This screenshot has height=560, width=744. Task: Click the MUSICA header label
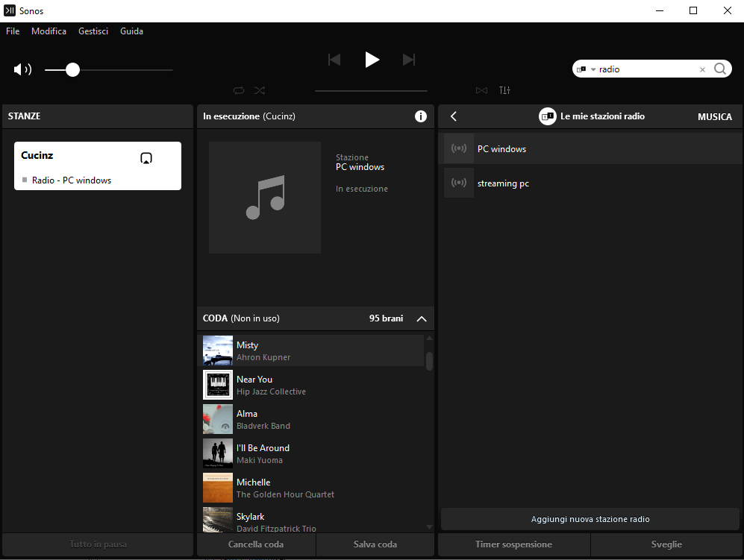click(x=715, y=116)
